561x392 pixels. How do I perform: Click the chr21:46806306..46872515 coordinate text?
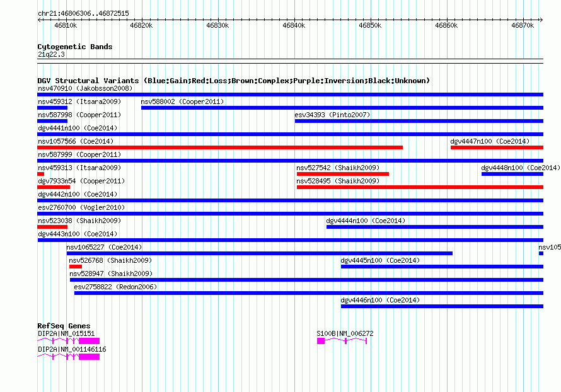(x=83, y=13)
